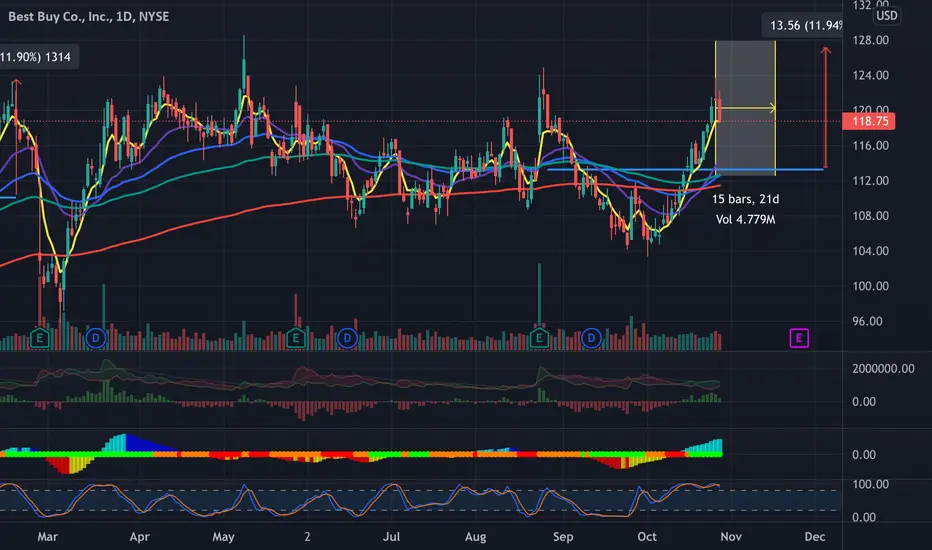Click the Apr label on time axis
The image size is (932, 550).
(x=139, y=537)
